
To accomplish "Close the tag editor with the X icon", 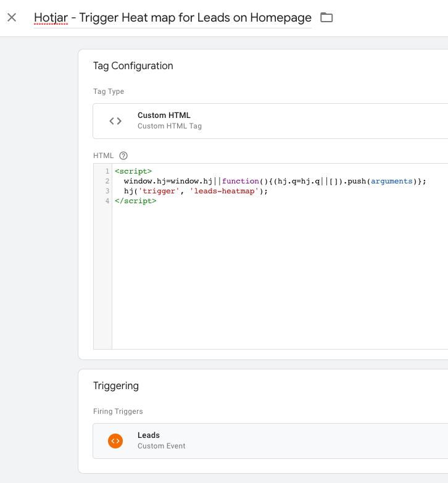I will (x=12, y=17).
